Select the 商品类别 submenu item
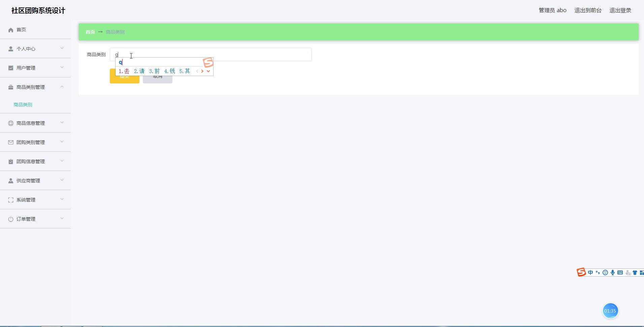This screenshot has height=327, width=644. coord(23,105)
